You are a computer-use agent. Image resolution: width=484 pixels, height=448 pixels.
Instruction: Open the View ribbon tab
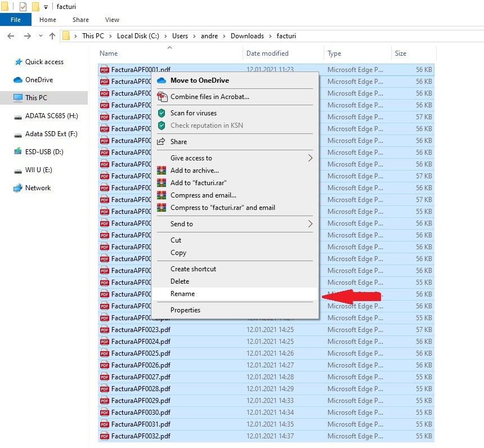pos(112,20)
